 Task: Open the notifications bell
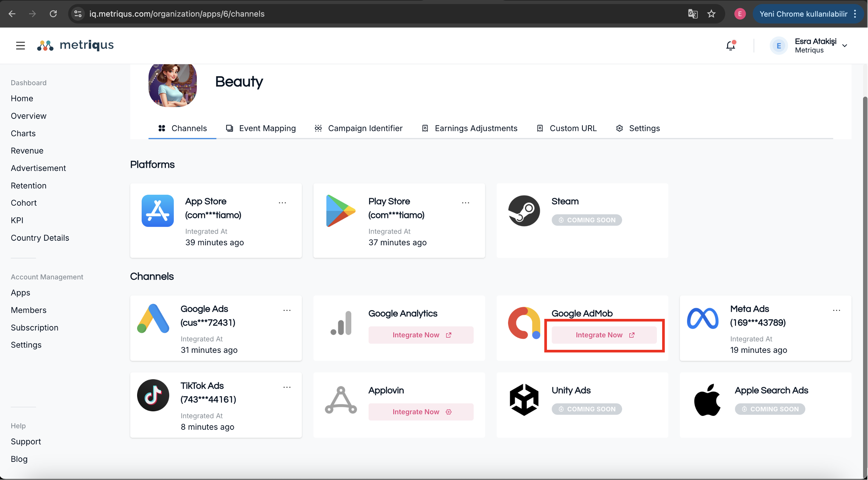point(731,46)
